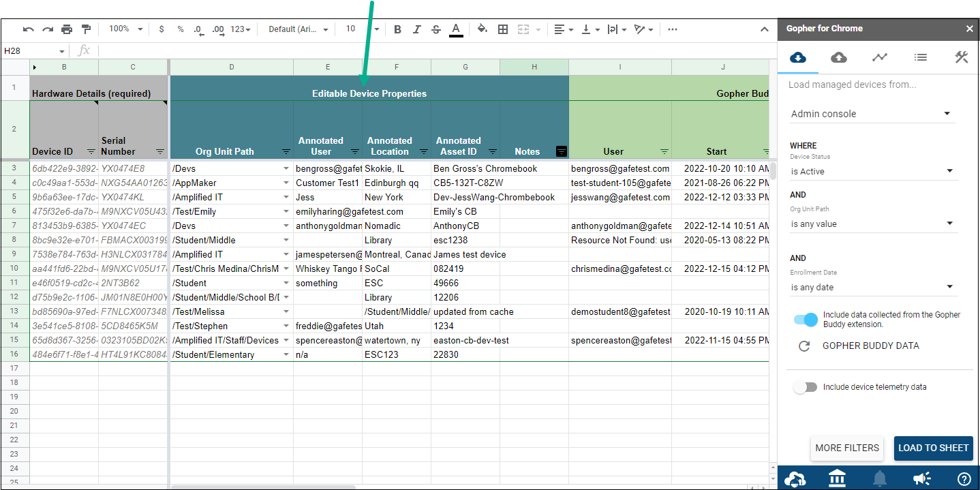Open the Device Status dropdown
This screenshot has width=980, height=490.
click(873, 172)
